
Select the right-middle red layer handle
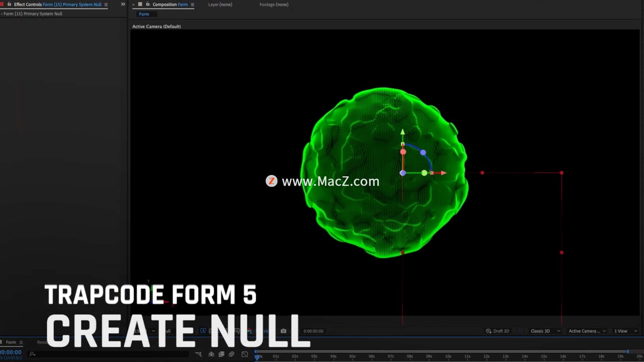pos(561,252)
